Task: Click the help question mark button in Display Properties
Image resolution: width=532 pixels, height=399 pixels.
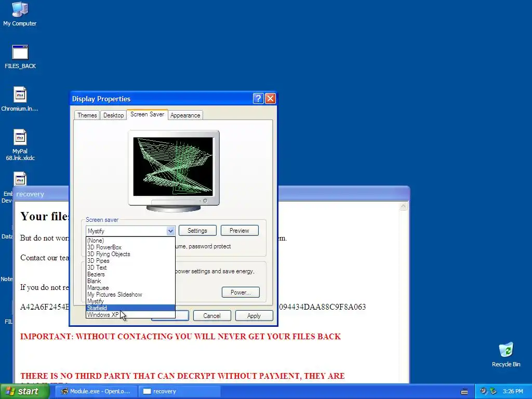Action: (258, 99)
